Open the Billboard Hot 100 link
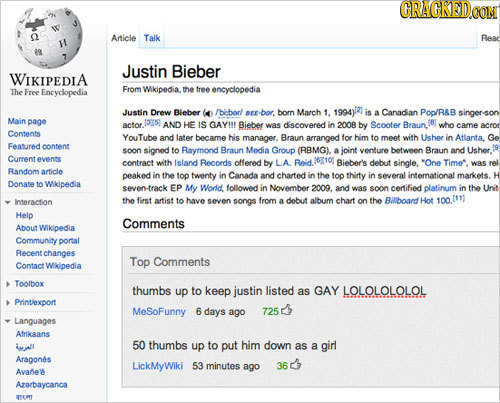The width and height of the screenshot is (500, 403). click(417, 201)
